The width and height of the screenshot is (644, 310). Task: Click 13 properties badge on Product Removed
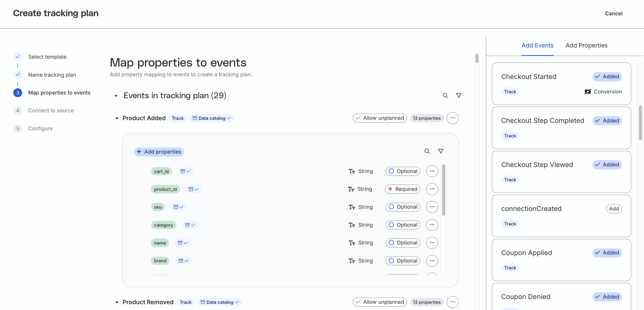coord(426,302)
